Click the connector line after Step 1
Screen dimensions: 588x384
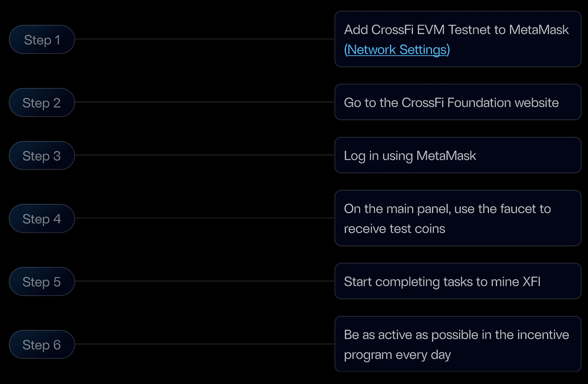(x=205, y=39)
